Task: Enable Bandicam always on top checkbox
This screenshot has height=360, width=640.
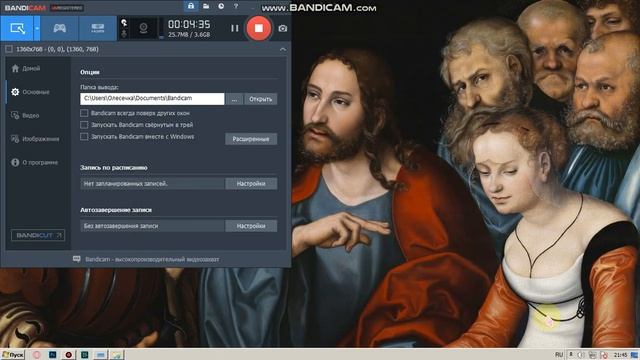Action: (84, 113)
